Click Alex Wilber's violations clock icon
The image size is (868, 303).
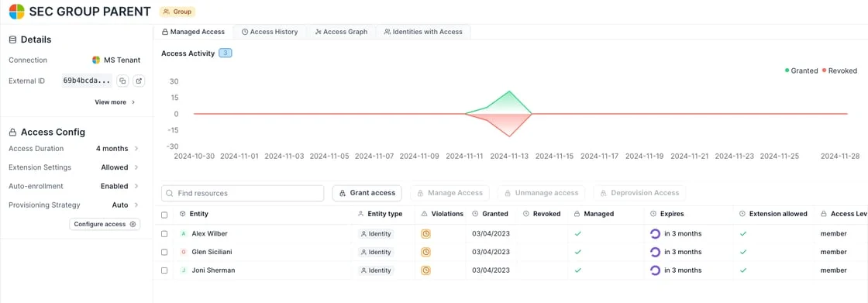coord(425,234)
